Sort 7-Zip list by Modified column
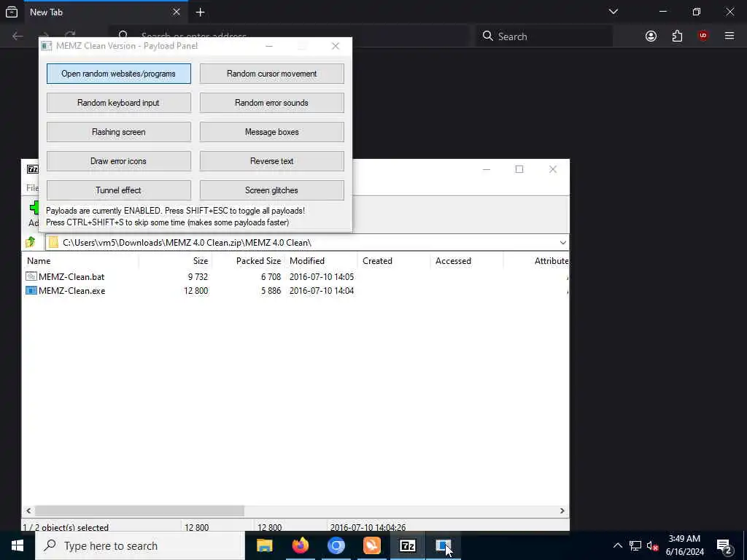Screen dimensions: 747x560 pyautogui.click(x=321, y=261)
